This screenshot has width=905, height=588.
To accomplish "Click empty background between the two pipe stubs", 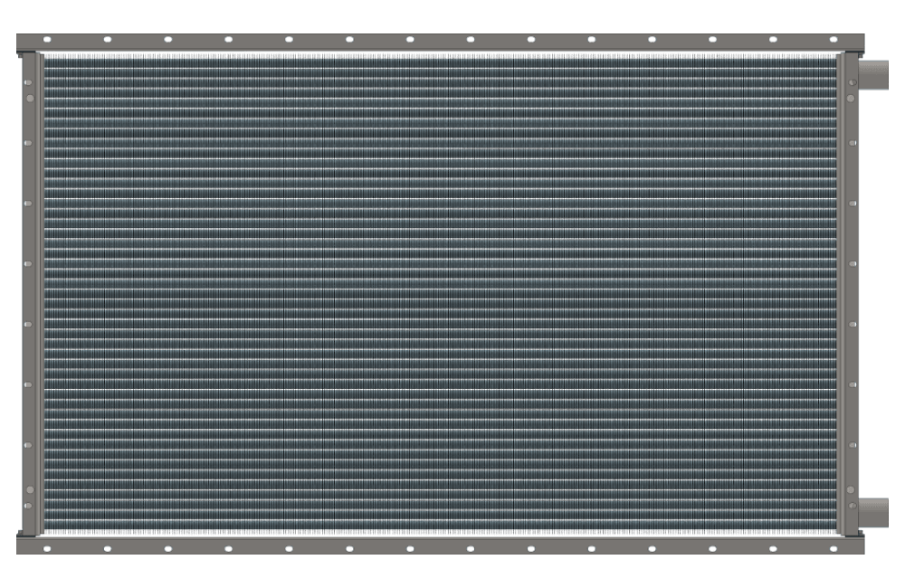I will pos(882,294).
